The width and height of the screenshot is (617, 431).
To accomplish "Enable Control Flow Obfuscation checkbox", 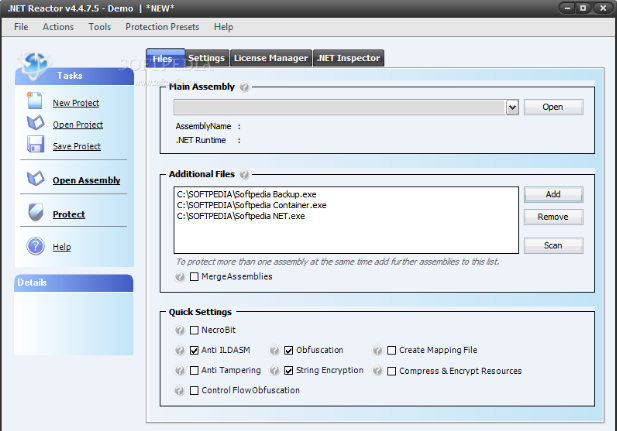I will pyautogui.click(x=194, y=390).
